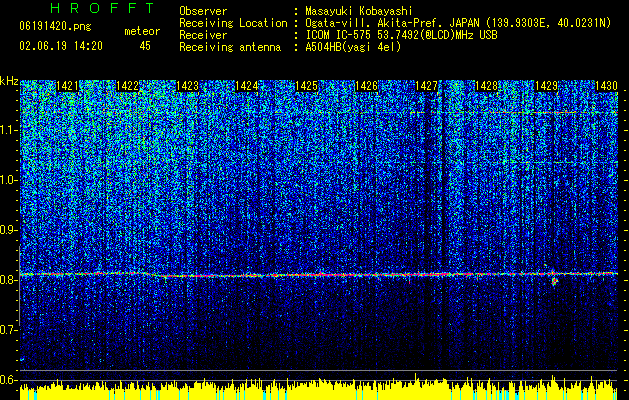Viewport: 629px width, 400px height.
Task: Click the 1427 time marker
Action: 426,86
